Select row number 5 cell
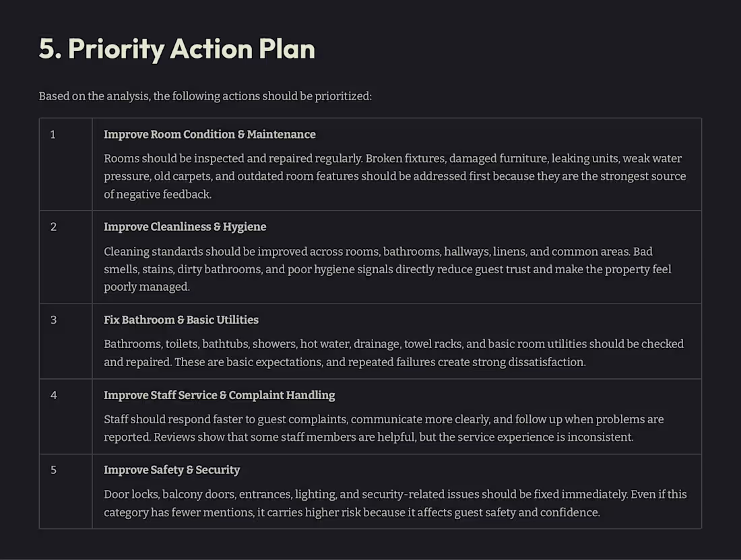Image resolution: width=741 pixels, height=560 pixels. (x=66, y=491)
